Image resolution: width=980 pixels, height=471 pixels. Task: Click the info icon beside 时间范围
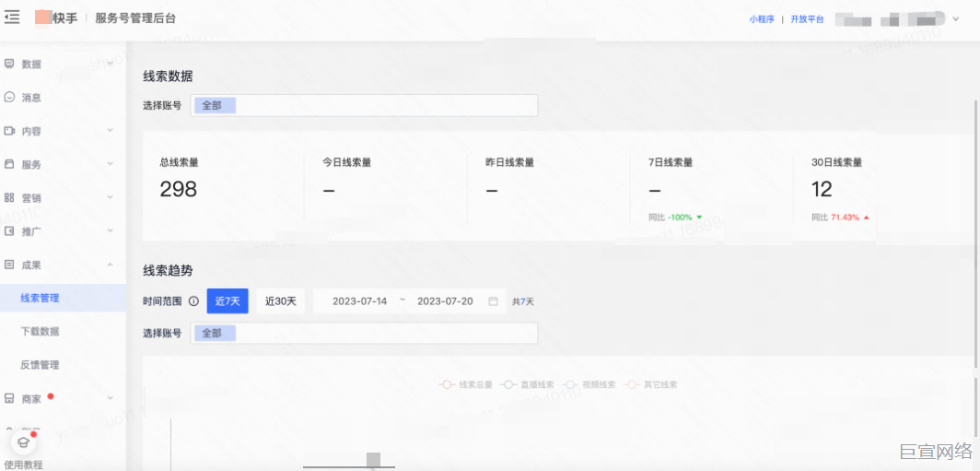[x=193, y=300]
